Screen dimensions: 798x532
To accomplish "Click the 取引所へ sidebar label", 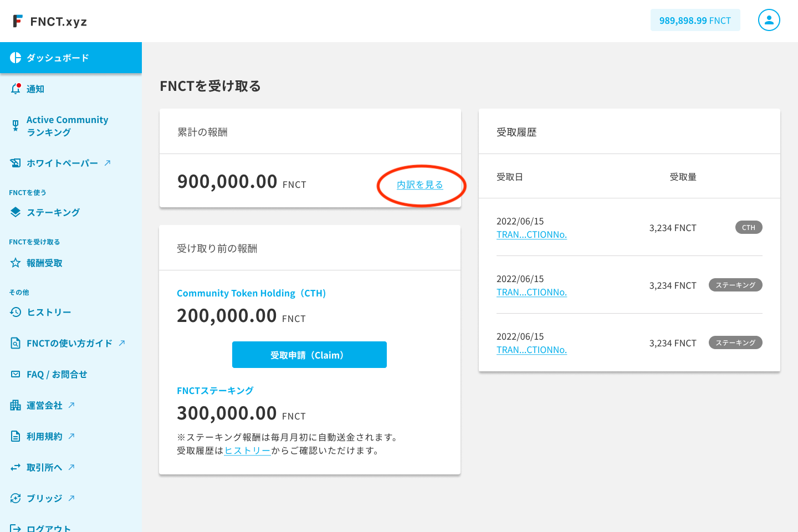I will tap(44, 467).
